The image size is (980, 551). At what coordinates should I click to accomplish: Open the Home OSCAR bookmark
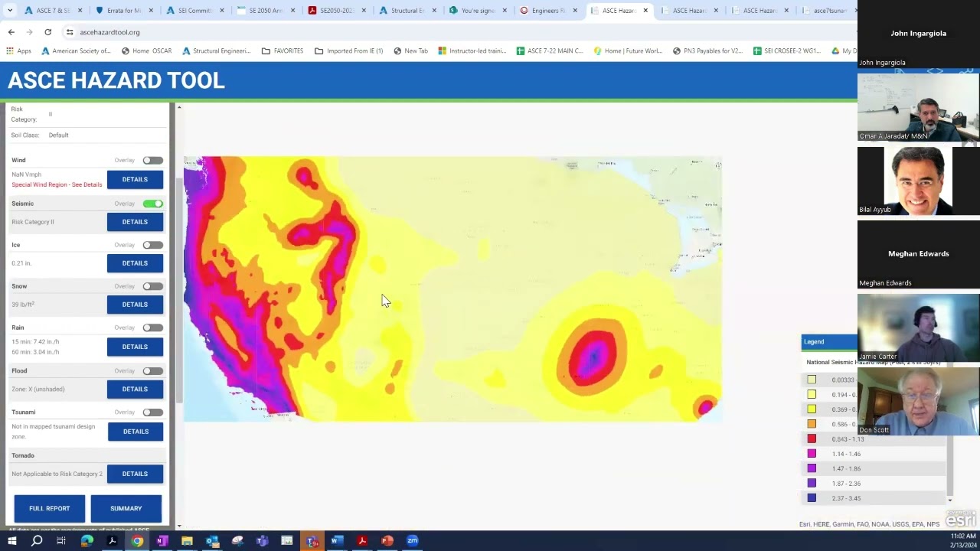(146, 51)
